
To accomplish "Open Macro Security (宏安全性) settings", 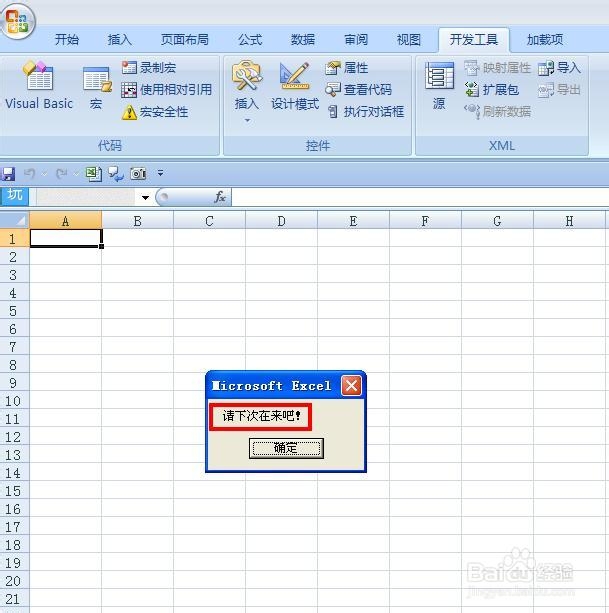I will [155, 112].
